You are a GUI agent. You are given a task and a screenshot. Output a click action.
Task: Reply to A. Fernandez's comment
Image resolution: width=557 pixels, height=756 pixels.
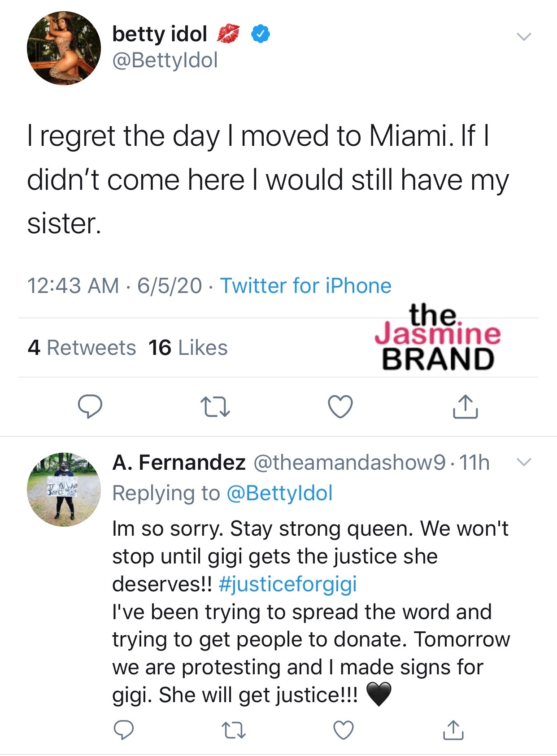[123, 730]
